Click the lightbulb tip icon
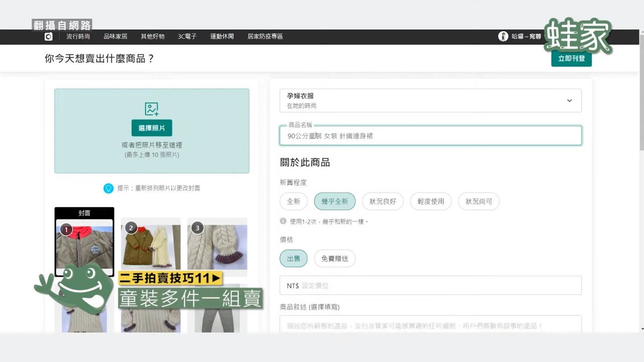 pyautogui.click(x=108, y=188)
